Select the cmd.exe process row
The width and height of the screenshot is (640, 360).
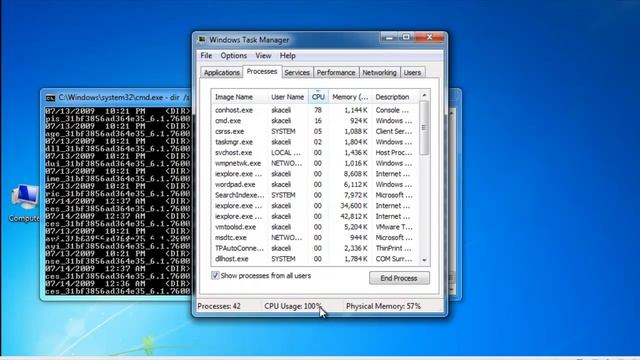(x=315, y=121)
